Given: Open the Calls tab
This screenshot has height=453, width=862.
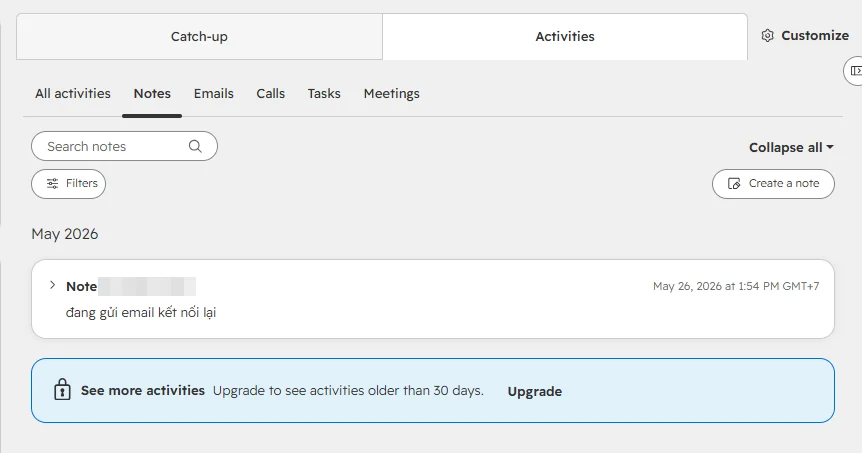Looking at the screenshot, I should 270,93.
